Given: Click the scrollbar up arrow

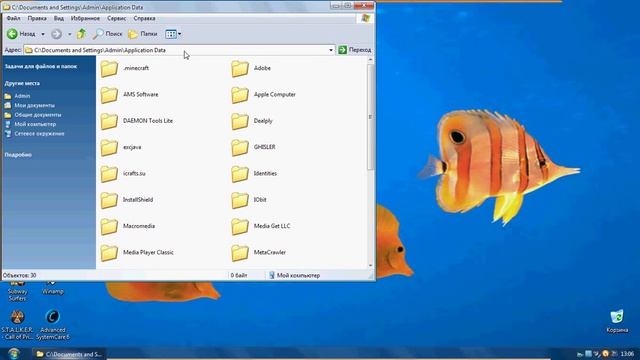Looking at the screenshot, I should [370, 60].
